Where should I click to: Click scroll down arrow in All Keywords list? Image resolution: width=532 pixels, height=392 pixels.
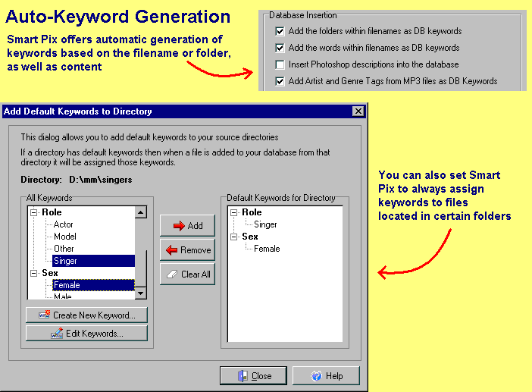[x=140, y=293]
